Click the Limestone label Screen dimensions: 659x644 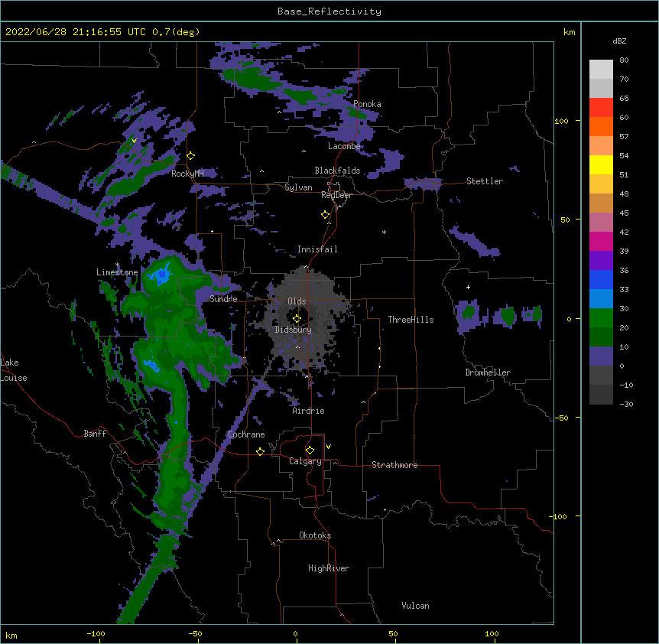tap(117, 272)
